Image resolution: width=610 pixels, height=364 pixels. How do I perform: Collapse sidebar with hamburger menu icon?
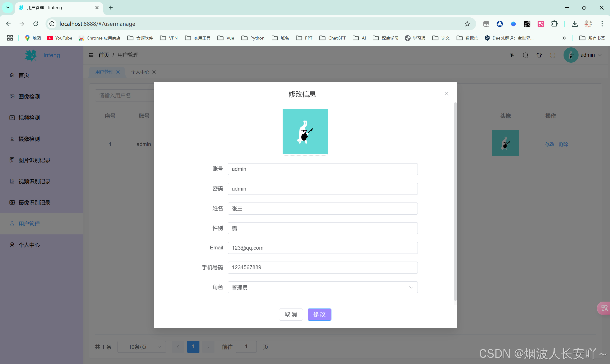[x=91, y=55]
